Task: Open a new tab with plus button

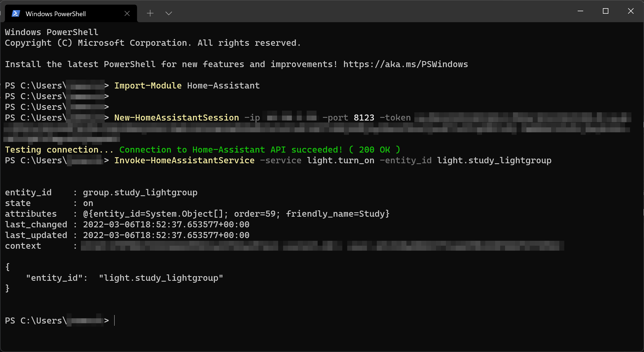Action: [150, 13]
